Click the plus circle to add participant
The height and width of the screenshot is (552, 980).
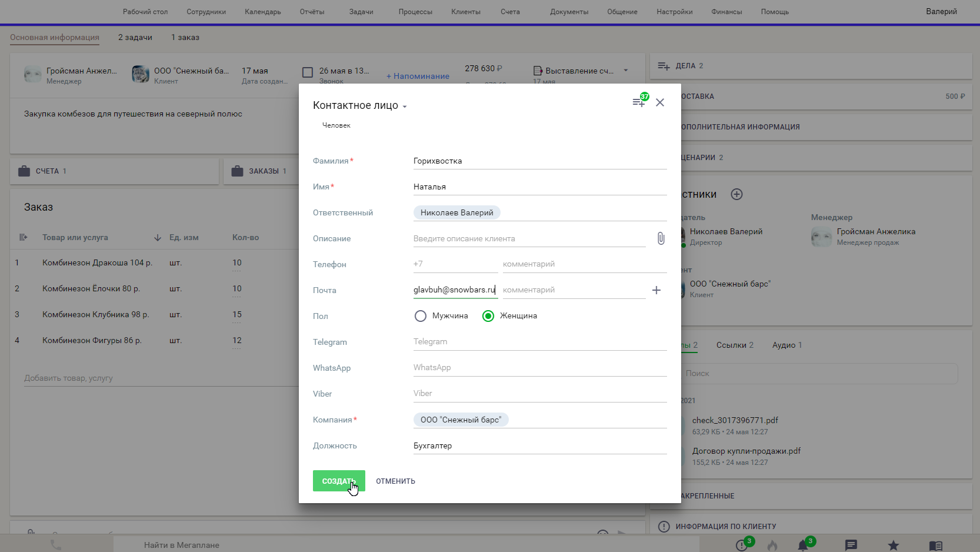tap(736, 194)
